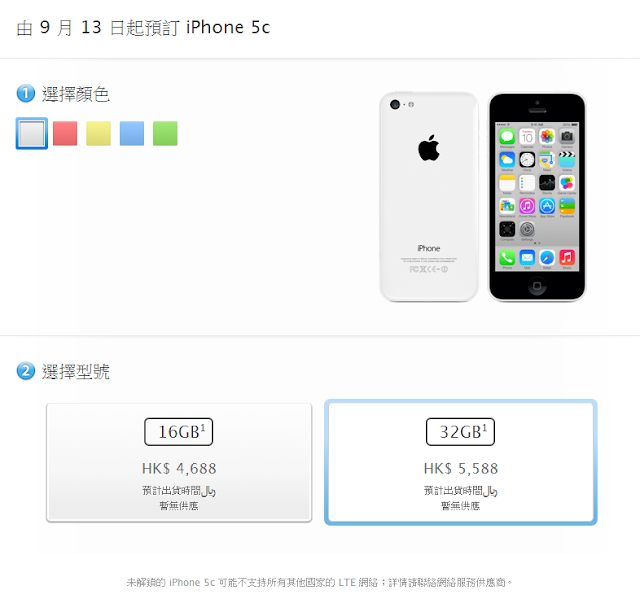Click the HK$ 5,588 price
The image size is (640, 612).
point(461,468)
